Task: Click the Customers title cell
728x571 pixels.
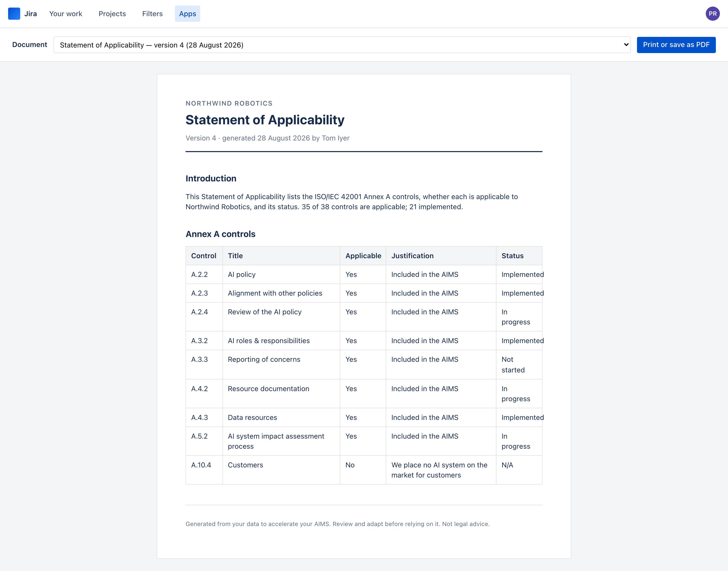Action: click(281, 470)
